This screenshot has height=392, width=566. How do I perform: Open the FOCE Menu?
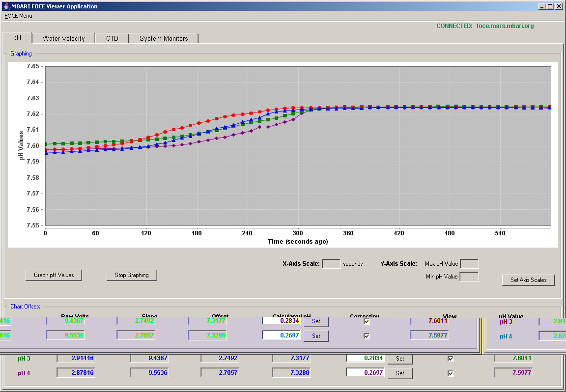18,16
